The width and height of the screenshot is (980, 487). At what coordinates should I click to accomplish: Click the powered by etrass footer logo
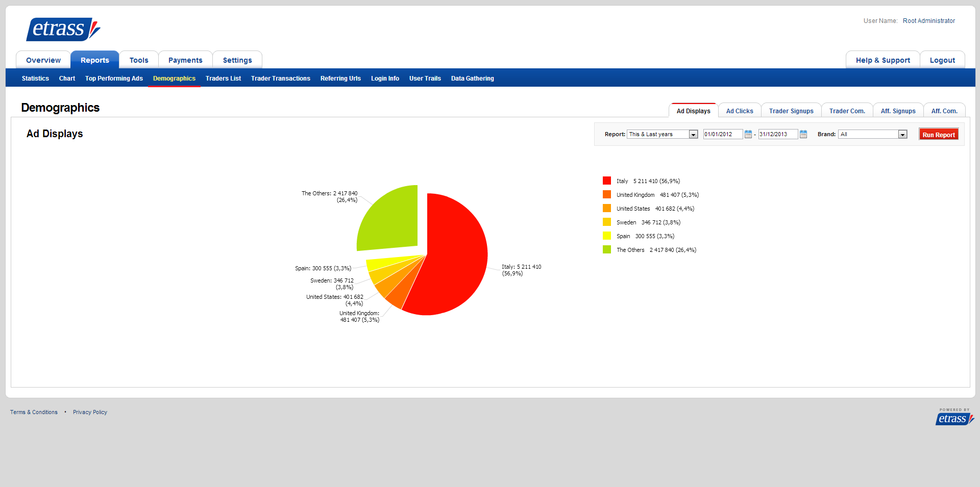(x=954, y=418)
